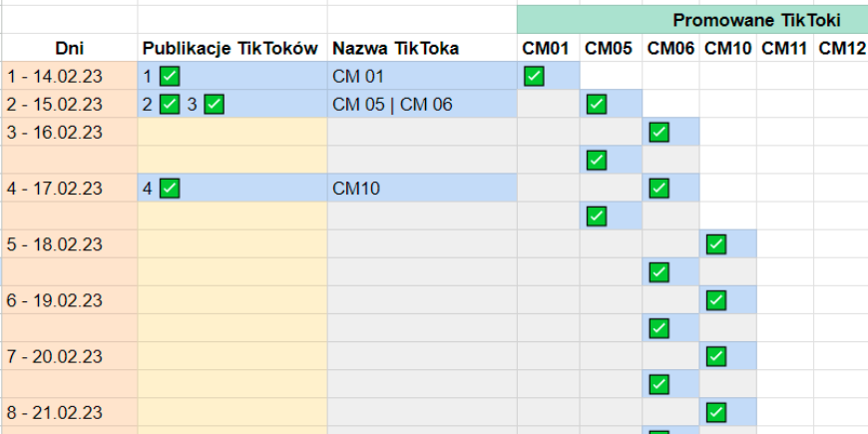Toggle checkbox 1 in the 14.02.23 publications cell

pyautogui.click(x=170, y=76)
